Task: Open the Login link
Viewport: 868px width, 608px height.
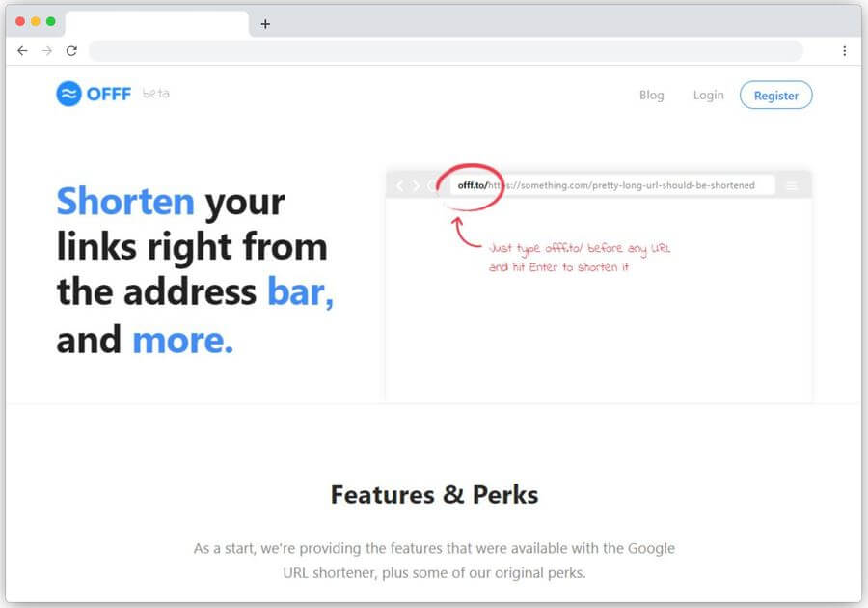Action: pos(708,96)
